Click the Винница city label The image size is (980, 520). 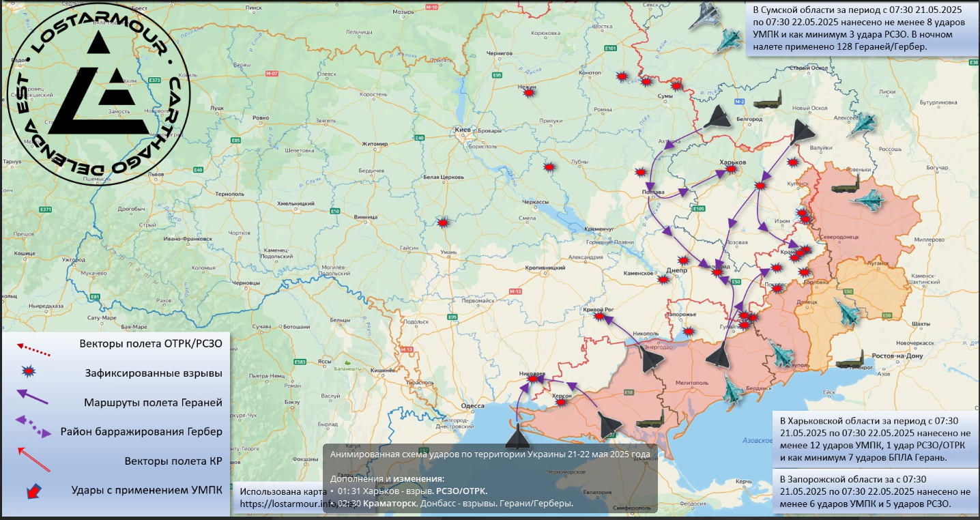coord(366,217)
